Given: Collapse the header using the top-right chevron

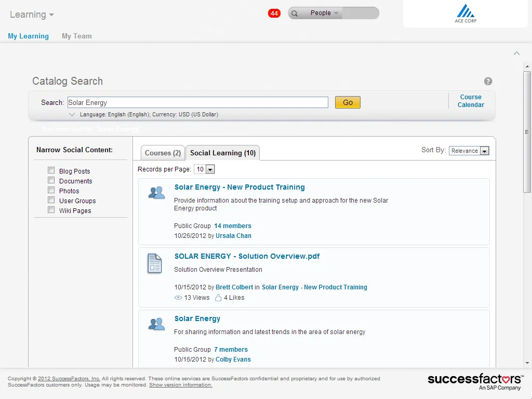Looking at the screenshot, I should 516,54.
